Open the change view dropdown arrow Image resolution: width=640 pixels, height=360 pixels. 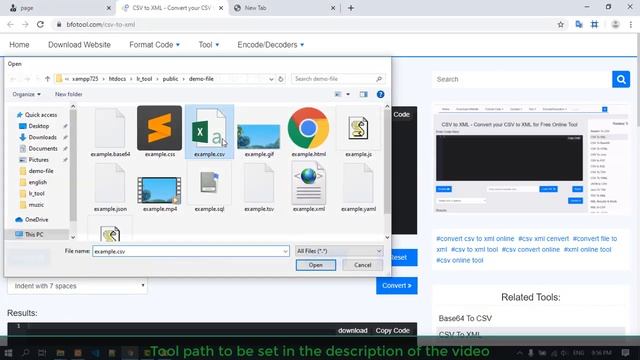coord(348,94)
